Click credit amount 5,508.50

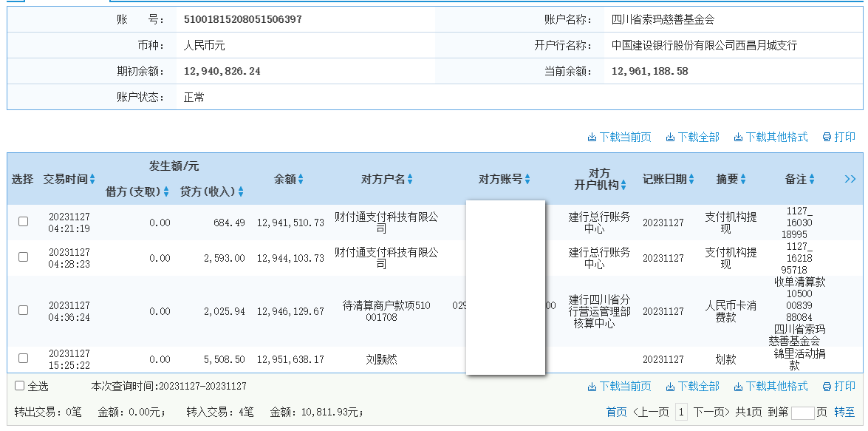click(224, 359)
